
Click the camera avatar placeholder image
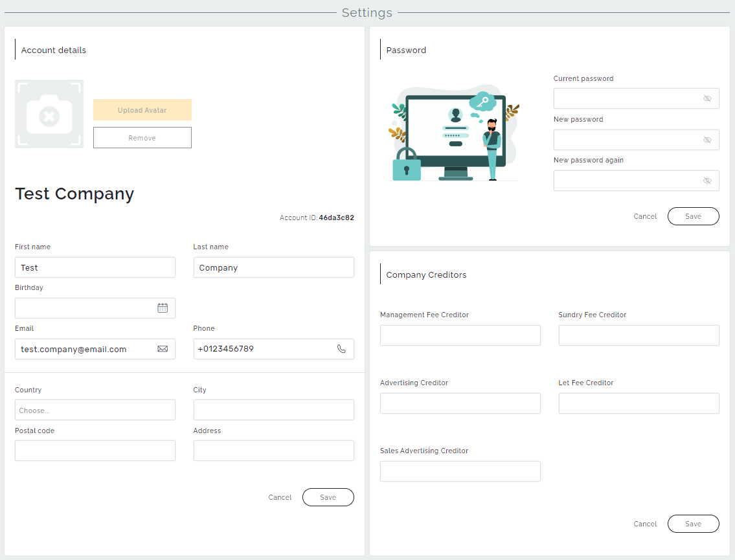pyautogui.click(x=49, y=114)
